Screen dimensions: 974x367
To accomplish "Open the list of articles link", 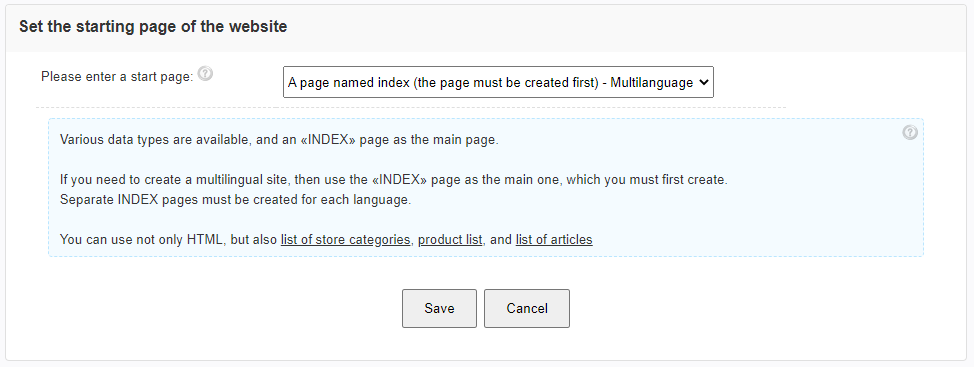I will (x=554, y=239).
